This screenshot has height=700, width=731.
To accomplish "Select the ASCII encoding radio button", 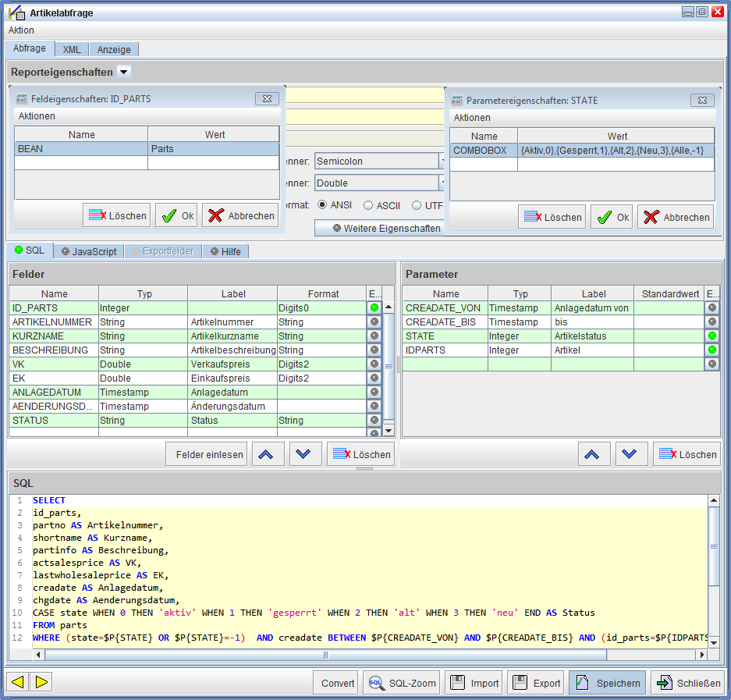I will coord(368,205).
